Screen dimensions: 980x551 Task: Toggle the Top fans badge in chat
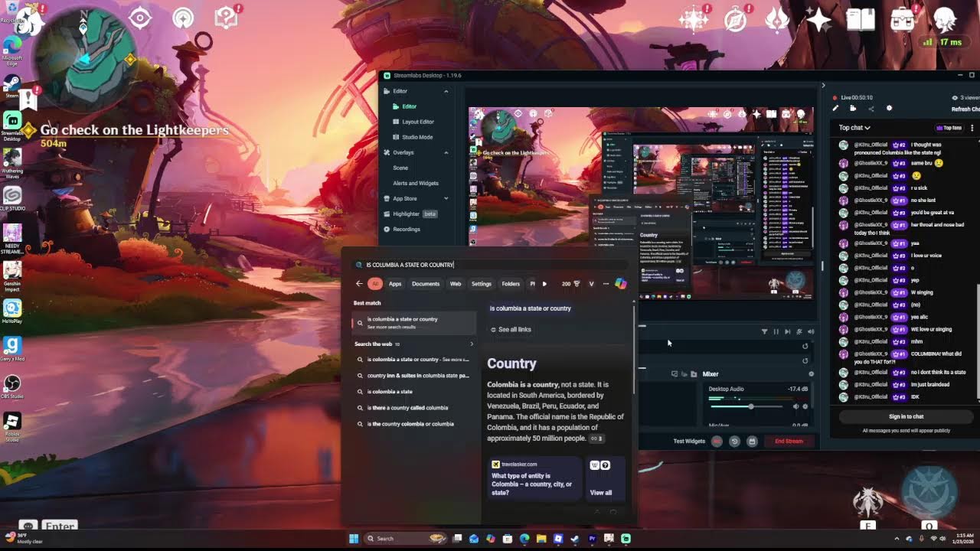point(949,128)
